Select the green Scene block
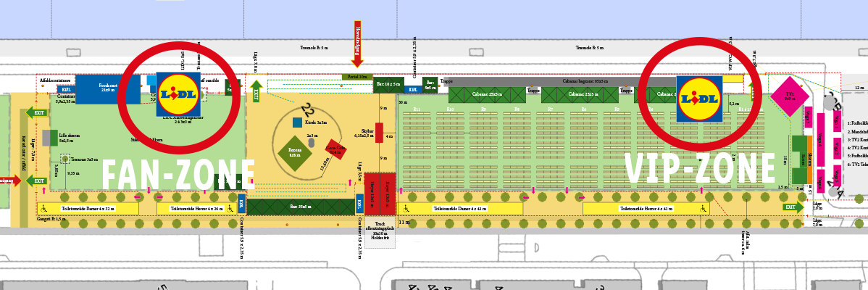 (799, 160)
